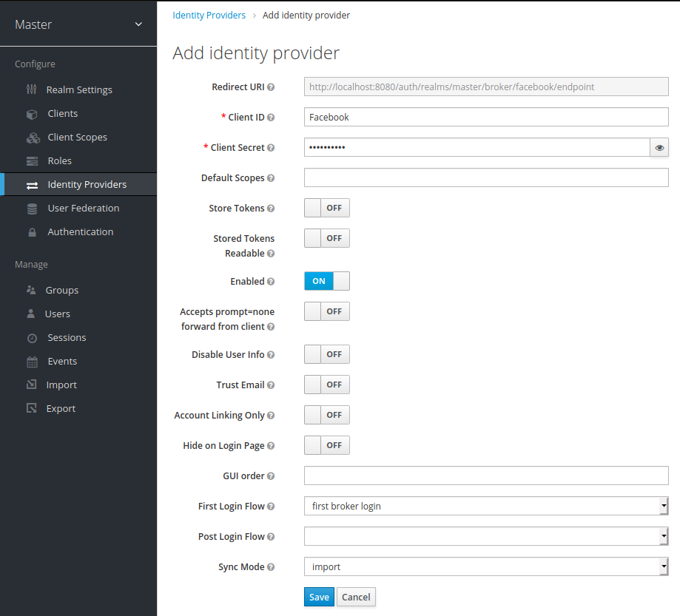
Task: Click the Groups people icon
Action: 31,290
